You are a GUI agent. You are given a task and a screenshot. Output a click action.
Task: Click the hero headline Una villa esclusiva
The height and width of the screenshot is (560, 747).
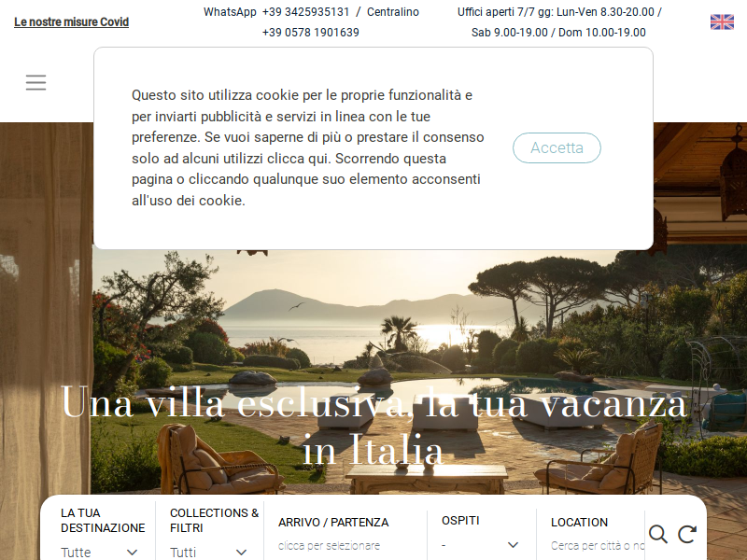pos(374,427)
